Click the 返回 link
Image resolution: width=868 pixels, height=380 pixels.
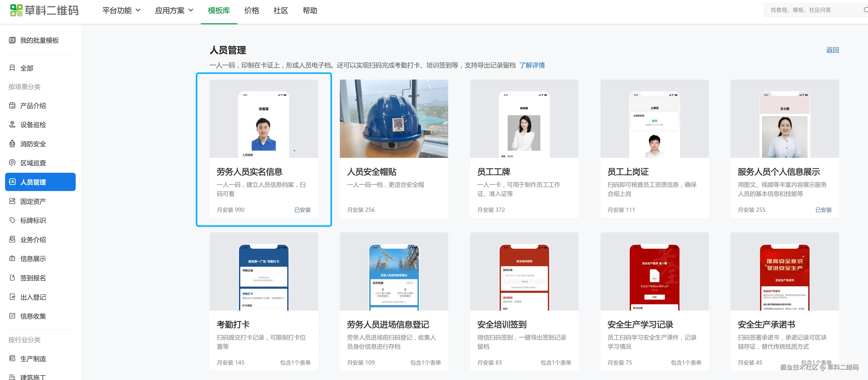pos(832,50)
